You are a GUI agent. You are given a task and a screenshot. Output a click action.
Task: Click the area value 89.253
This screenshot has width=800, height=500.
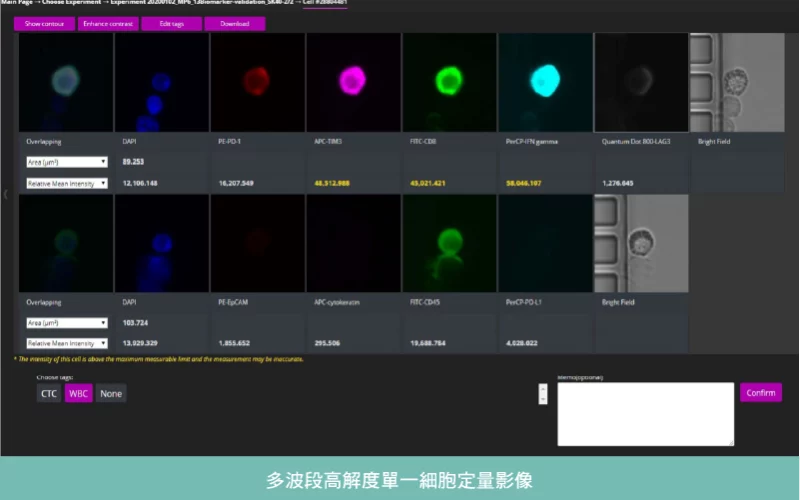coord(133,162)
